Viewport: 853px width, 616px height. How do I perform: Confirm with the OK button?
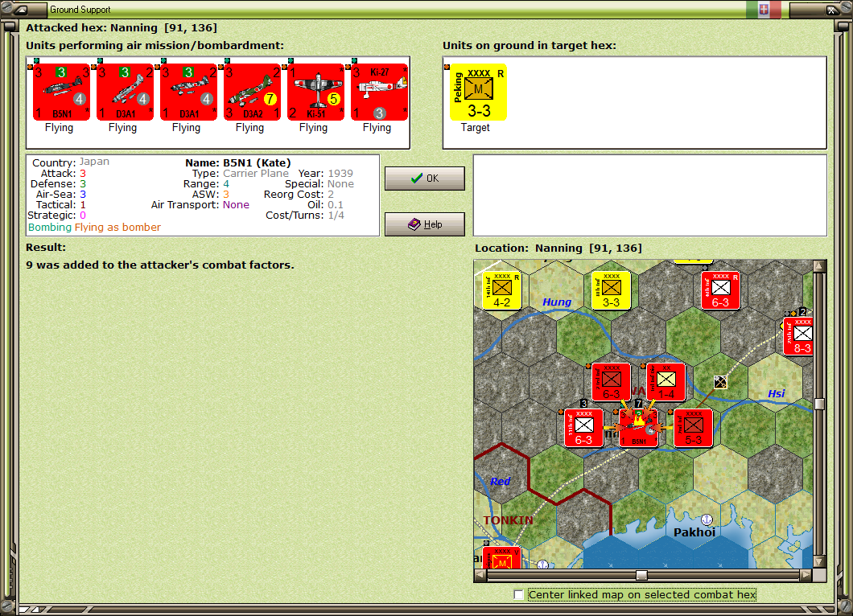425,179
